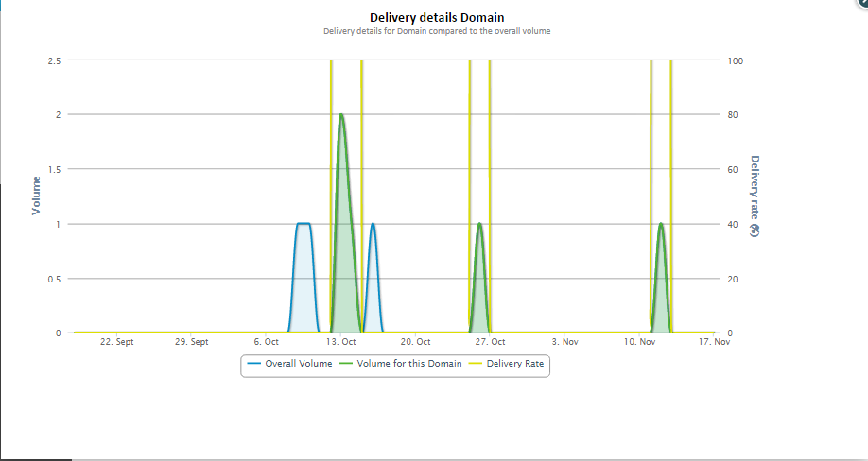The width and height of the screenshot is (868, 461).
Task: Close the chart with the top-right round button
Action: 863,3
